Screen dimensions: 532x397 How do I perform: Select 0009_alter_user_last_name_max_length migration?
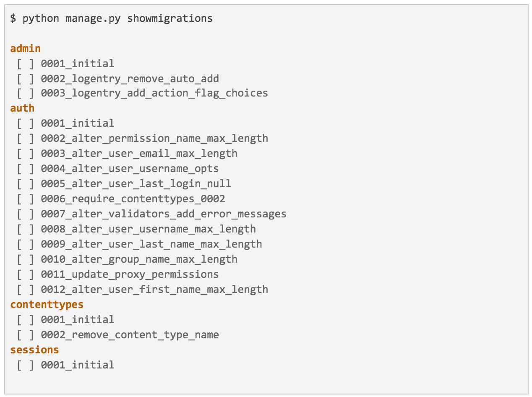(151, 244)
